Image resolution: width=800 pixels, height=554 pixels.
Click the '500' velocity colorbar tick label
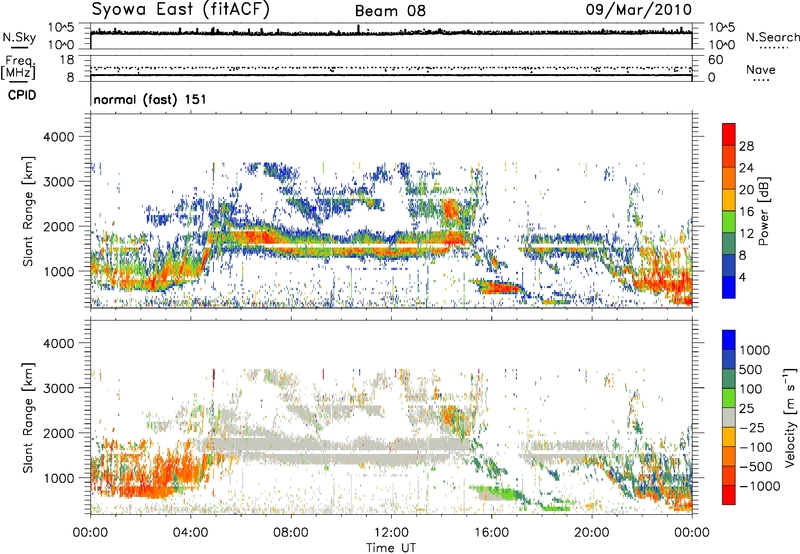pos(751,370)
